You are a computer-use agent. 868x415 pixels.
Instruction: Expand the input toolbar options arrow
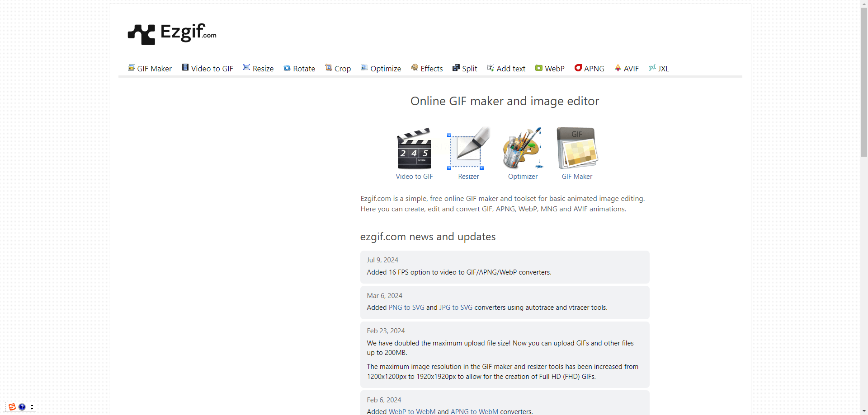click(x=32, y=407)
